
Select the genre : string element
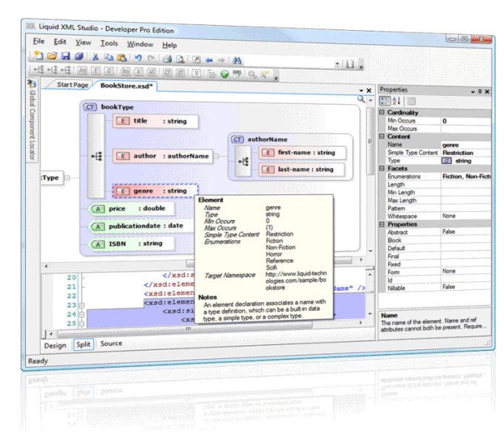[x=155, y=190]
